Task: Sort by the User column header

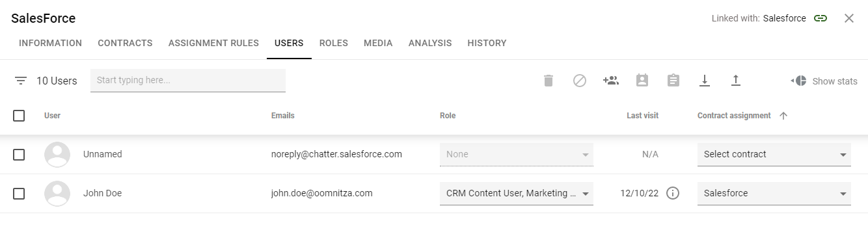Action: pyautogui.click(x=52, y=116)
